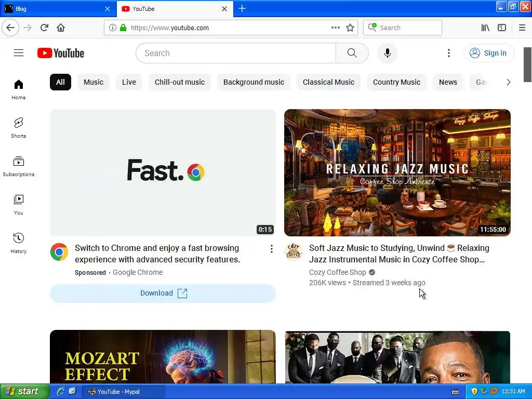Open the thumbnail with men in suits
The image size is (532, 399).
(x=397, y=357)
